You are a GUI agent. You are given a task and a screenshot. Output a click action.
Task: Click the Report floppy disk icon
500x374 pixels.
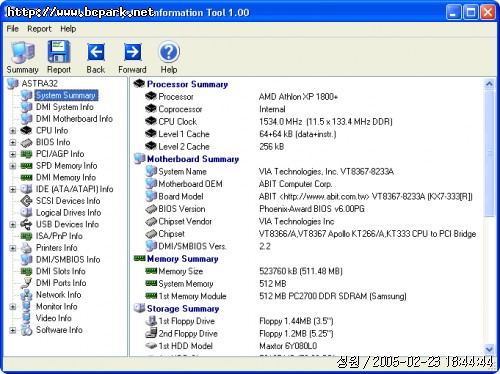(59, 52)
